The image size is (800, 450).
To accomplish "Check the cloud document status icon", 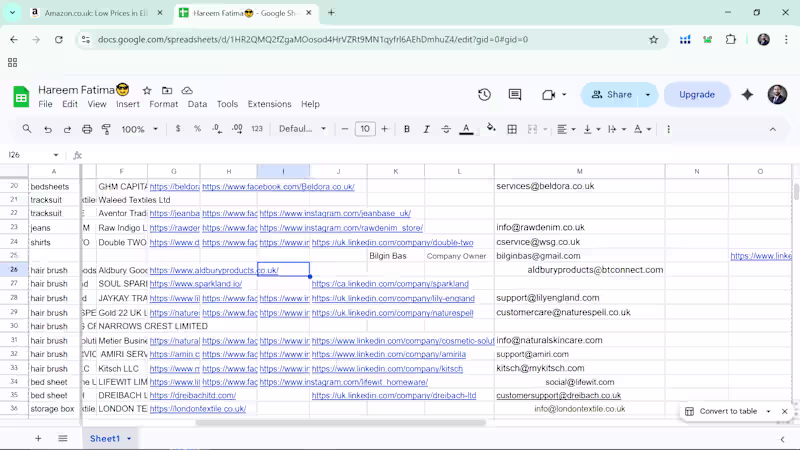I will click(187, 90).
